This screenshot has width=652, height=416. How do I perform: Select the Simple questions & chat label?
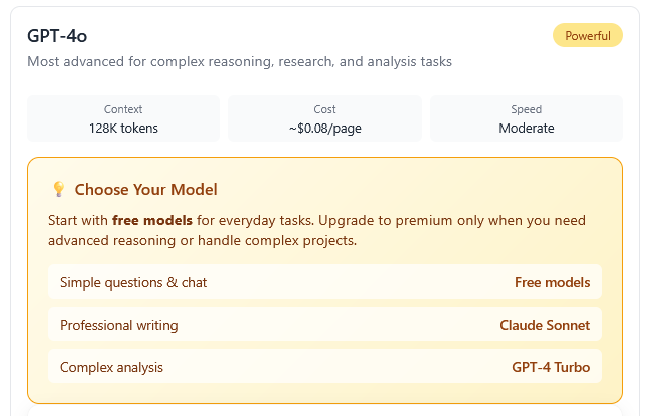click(133, 282)
